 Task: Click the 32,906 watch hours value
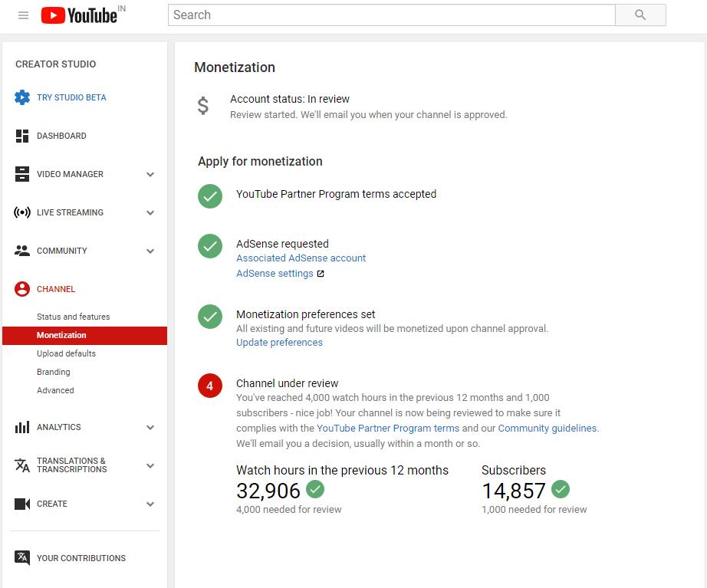tap(268, 491)
